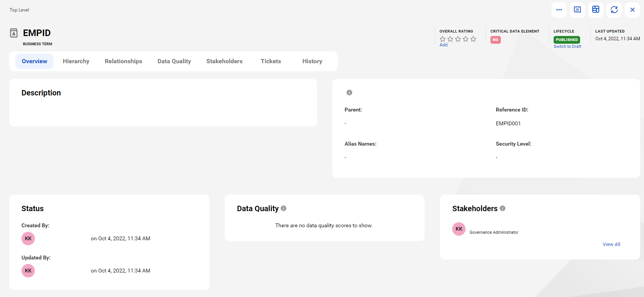Click the info icon beside Stakeholders heading
Image resolution: width=644 pixels, height=297 pixels.
pyautogui.click(x=502, y=208)
